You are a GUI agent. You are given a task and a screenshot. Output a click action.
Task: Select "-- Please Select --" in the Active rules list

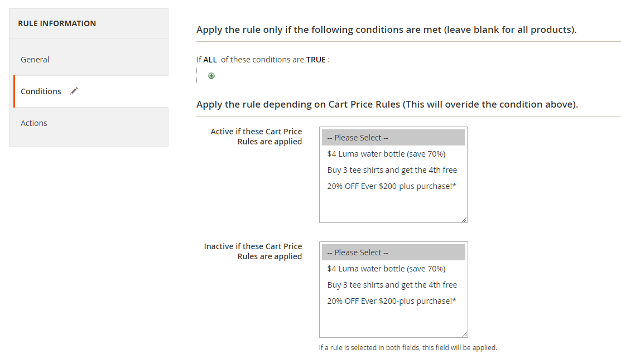pos(393,138)
